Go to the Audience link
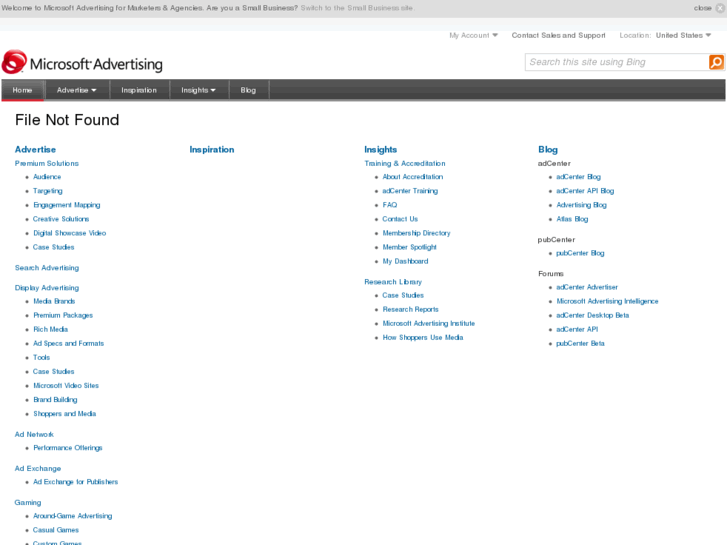This screenshot has width=727, height=545. [x=47, y=177]
